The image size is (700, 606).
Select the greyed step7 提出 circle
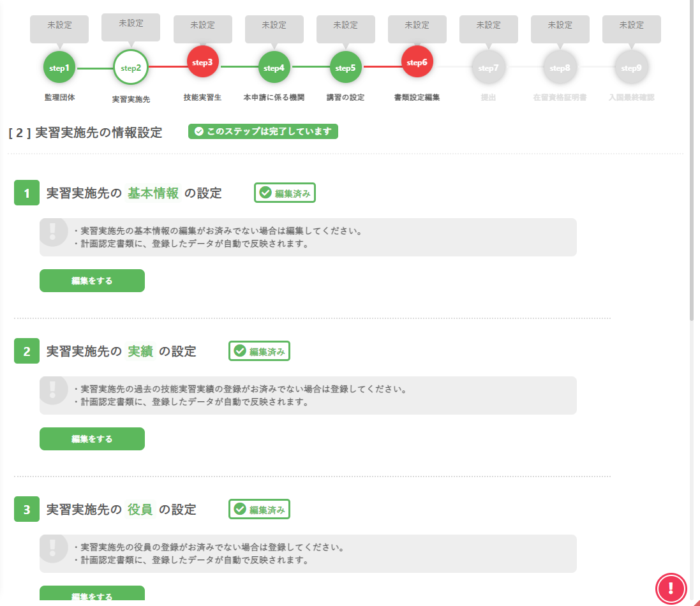pos(488,68)
